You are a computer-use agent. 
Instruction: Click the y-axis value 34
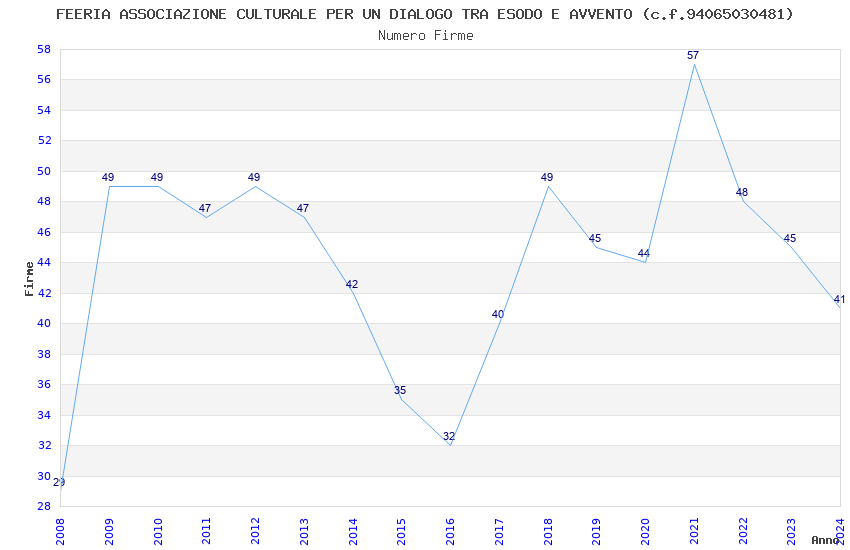(x=44, y=415)
